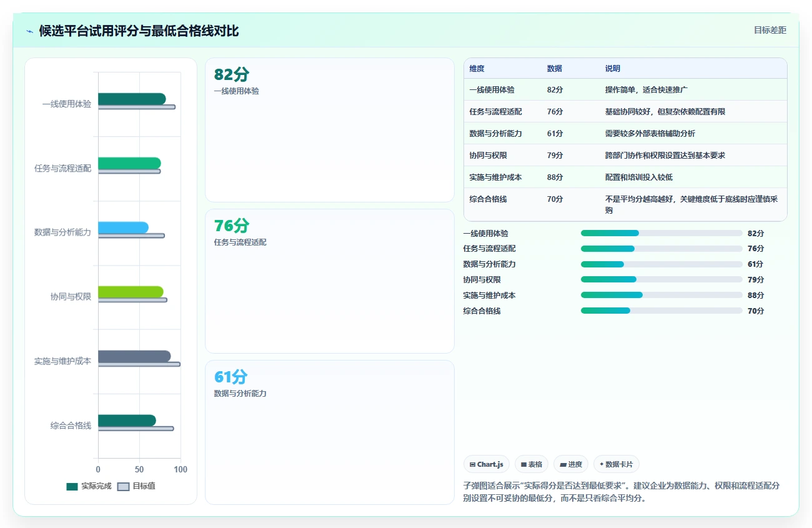Click the 综合合格线 actual bar in the chart

point(127,421)
